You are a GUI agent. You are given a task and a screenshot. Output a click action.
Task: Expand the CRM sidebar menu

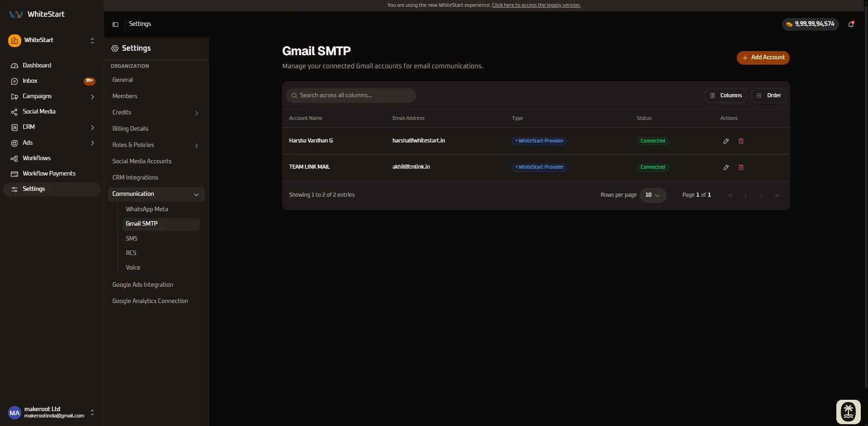coord(92,128)
